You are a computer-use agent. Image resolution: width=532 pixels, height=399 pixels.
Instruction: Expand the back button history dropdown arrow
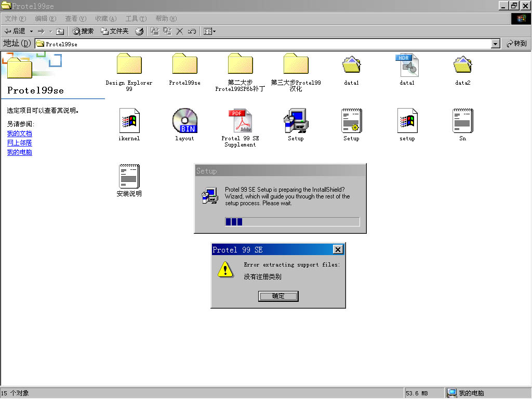31,31
